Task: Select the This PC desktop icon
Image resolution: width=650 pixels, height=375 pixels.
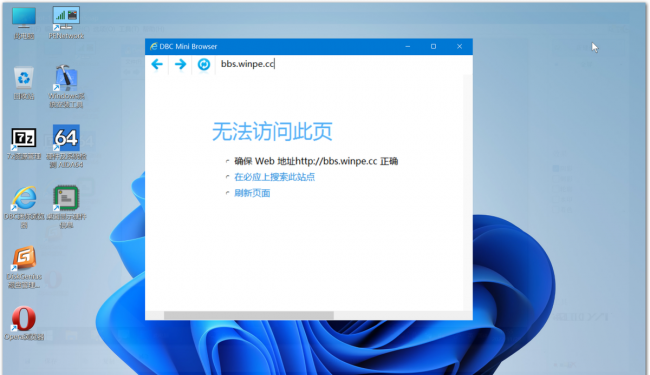Action: [x=24, y=23]
